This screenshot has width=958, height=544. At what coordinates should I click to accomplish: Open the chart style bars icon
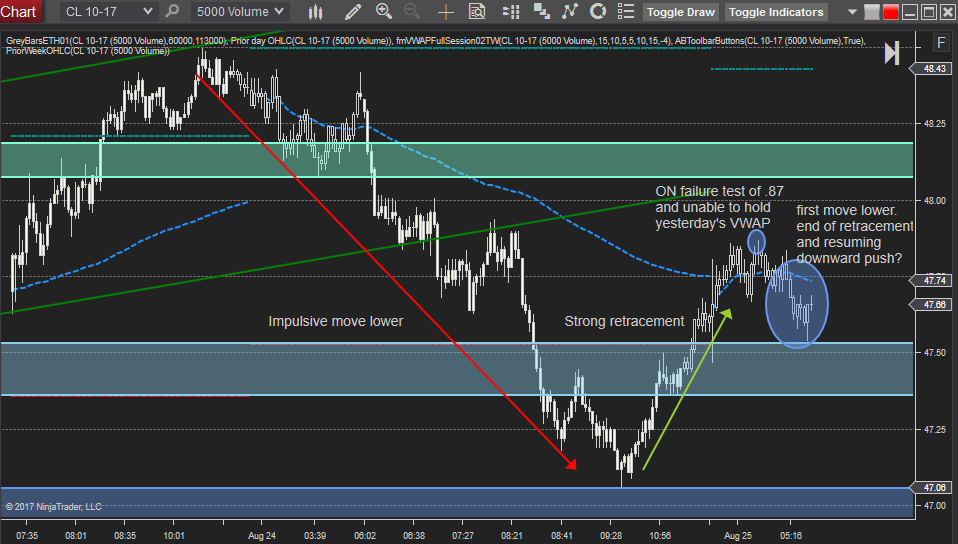(x=315, y=12)
